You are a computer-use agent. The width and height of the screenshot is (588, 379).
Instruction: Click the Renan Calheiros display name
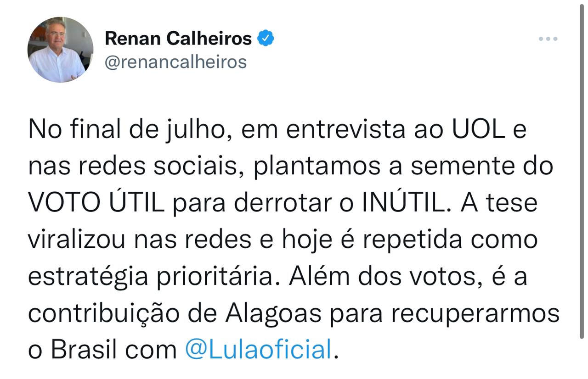coord(178,39)
